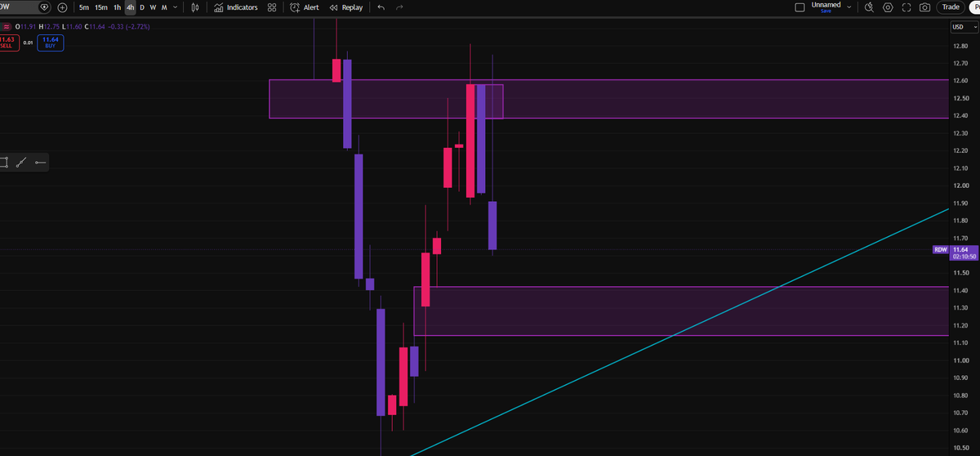
Task: Click the 10.50 price axis label
Action: [960, 448]
